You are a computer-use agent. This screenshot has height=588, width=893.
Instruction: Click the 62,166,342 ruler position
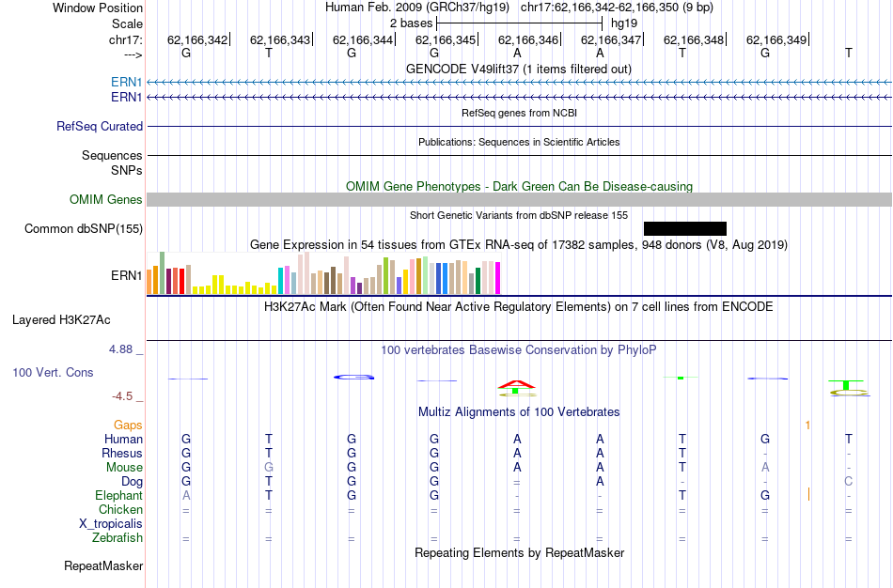coord(197,39)
